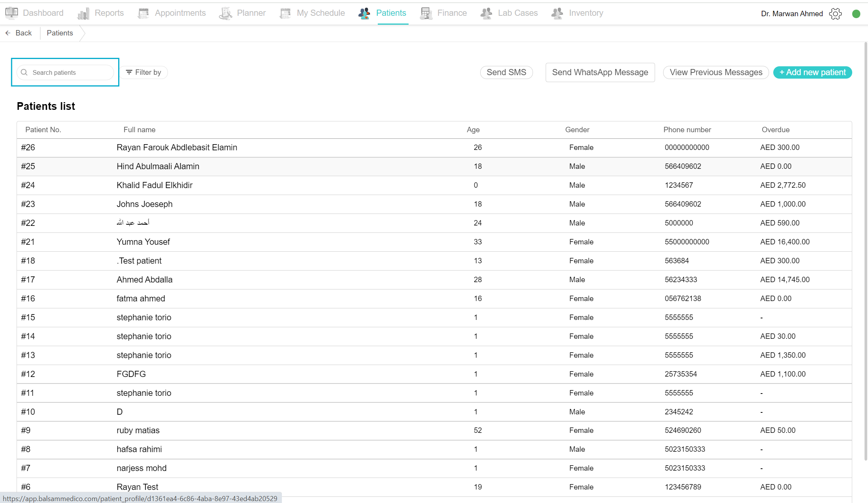This screenshot has width=868, height=503.
Task: Click the vertical page scrollbar
Action: click(865, 251)
